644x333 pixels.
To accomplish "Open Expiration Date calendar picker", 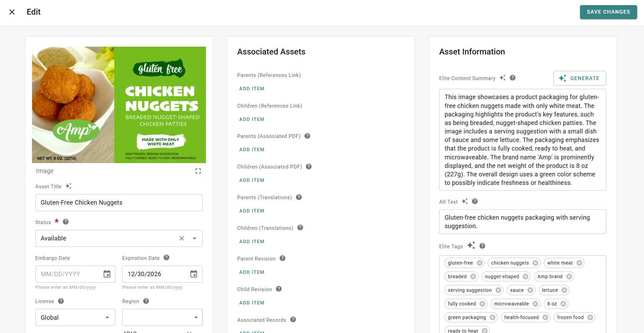I will (x=194, y=274).
